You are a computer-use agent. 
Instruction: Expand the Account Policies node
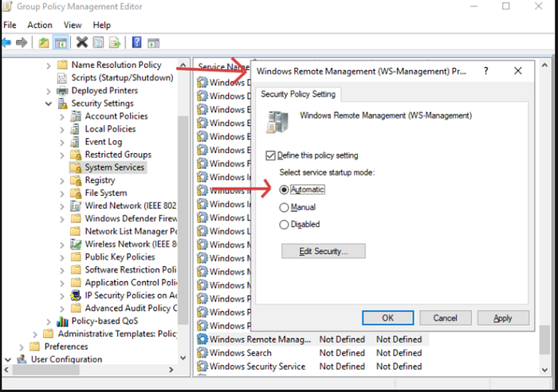pos(62,116)
